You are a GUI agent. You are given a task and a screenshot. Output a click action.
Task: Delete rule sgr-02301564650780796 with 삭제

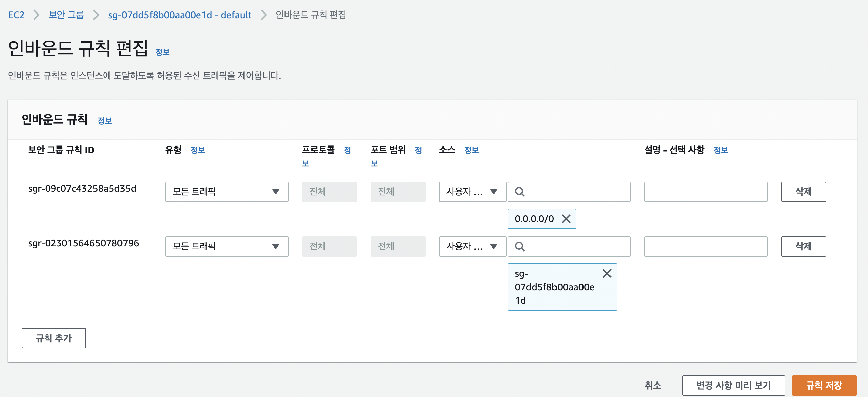click(804, 246)
